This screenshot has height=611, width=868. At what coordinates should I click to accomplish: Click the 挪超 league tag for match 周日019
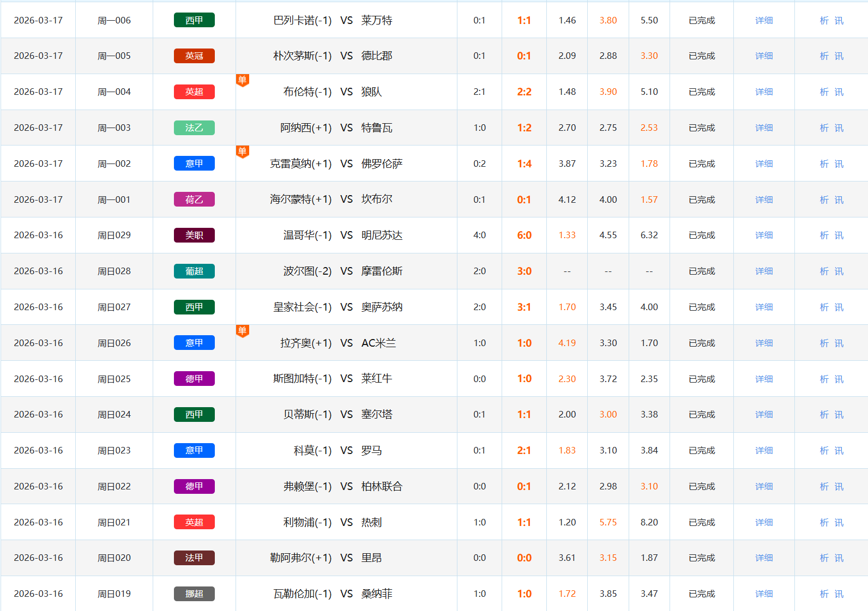194,594
